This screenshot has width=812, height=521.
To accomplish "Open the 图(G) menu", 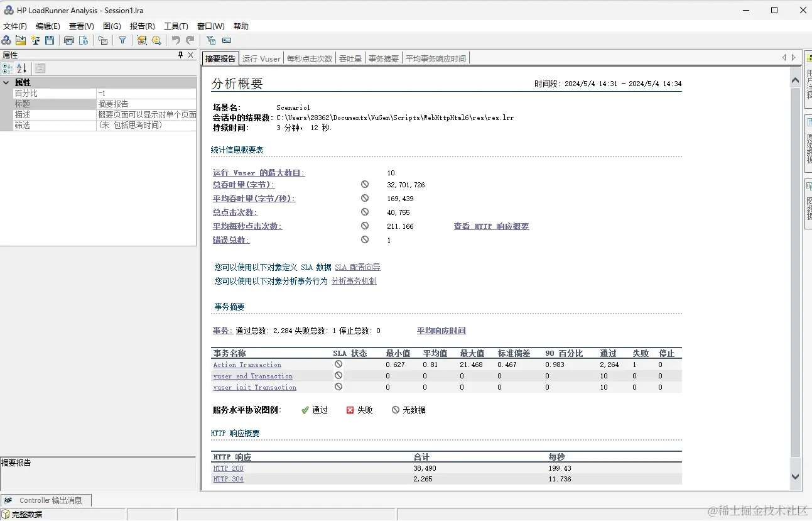I will point(111,26).
